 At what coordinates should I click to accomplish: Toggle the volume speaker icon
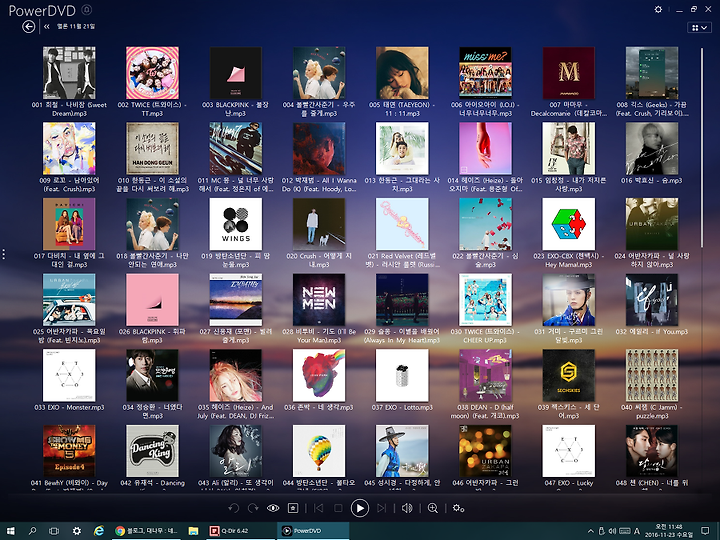point(407,508)
